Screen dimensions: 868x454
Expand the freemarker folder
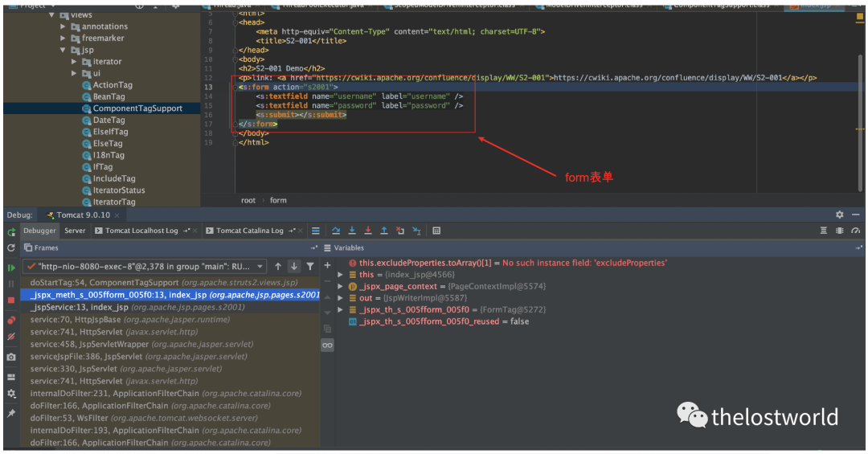click(64, 38)
